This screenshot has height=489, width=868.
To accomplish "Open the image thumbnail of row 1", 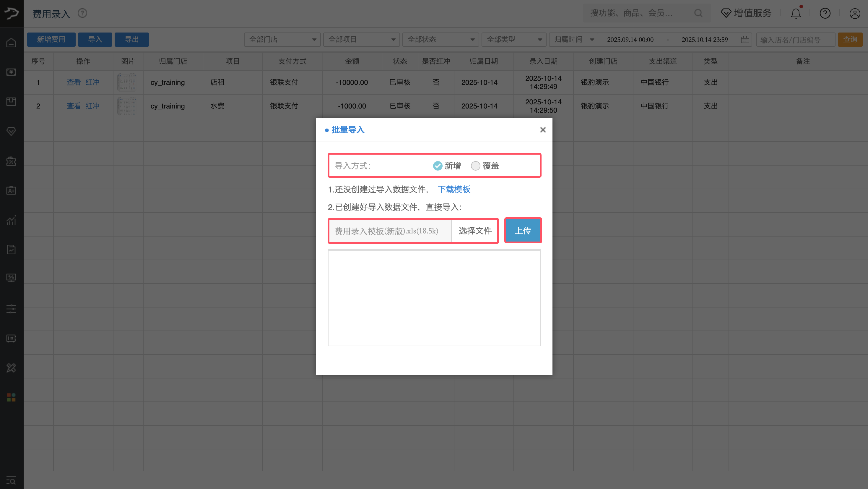I will pyautogui.click(x=127, y=82).
